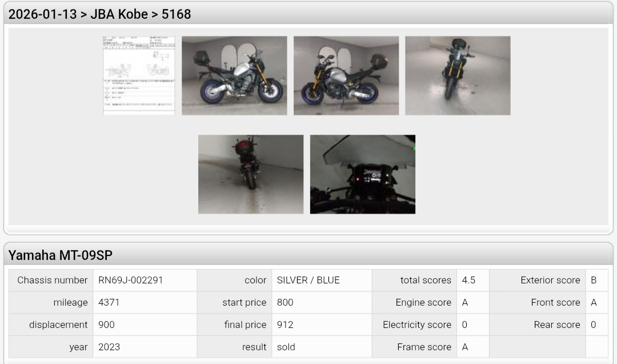Click the Yamaha MT-09SP title

click(x=60, y=255)
